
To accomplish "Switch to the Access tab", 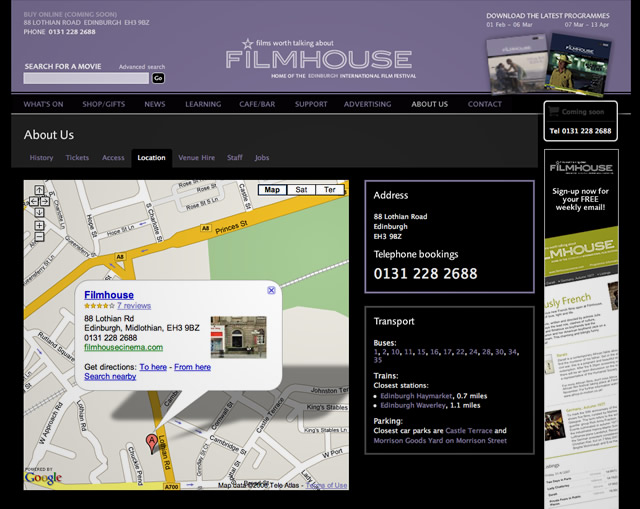I will (113, 158).
